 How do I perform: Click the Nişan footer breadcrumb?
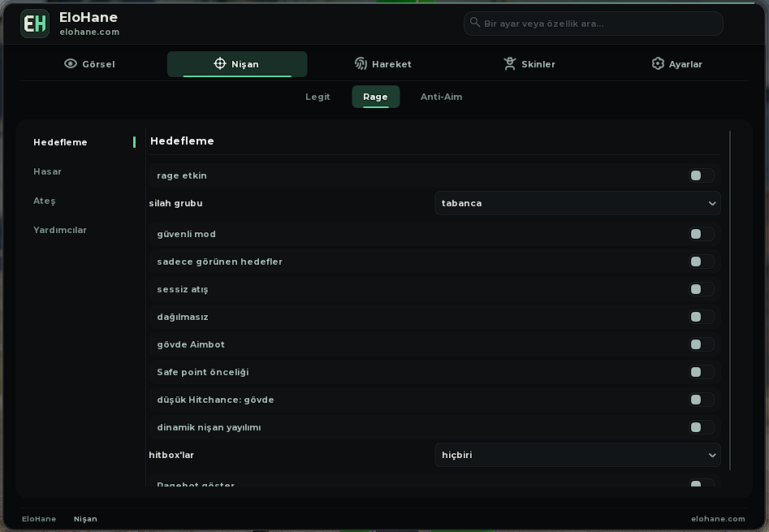[85, 519]
